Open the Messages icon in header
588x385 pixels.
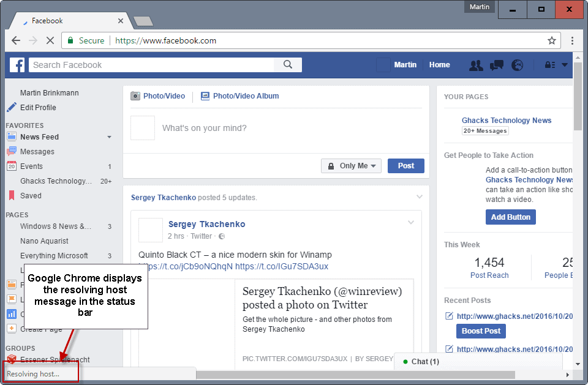point(497,65)
